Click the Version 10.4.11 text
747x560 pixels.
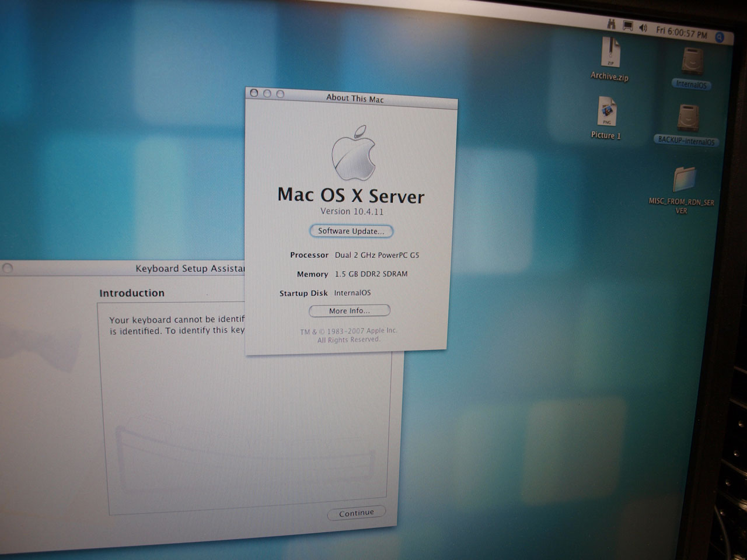[x=352, y=211]
